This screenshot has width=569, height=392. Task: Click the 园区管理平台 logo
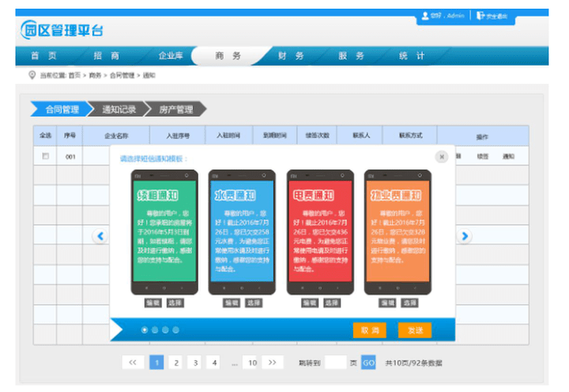(62, 30)
